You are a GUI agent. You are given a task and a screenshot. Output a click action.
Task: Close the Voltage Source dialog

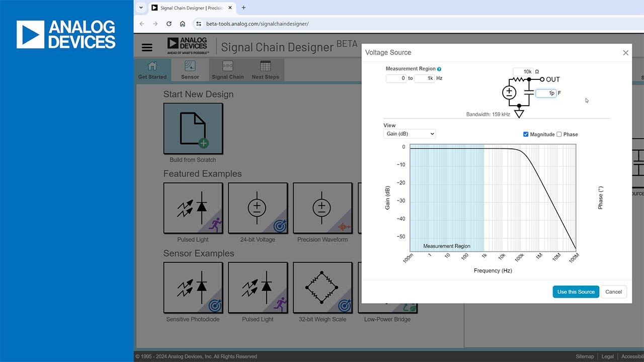(x=625, y=53)
